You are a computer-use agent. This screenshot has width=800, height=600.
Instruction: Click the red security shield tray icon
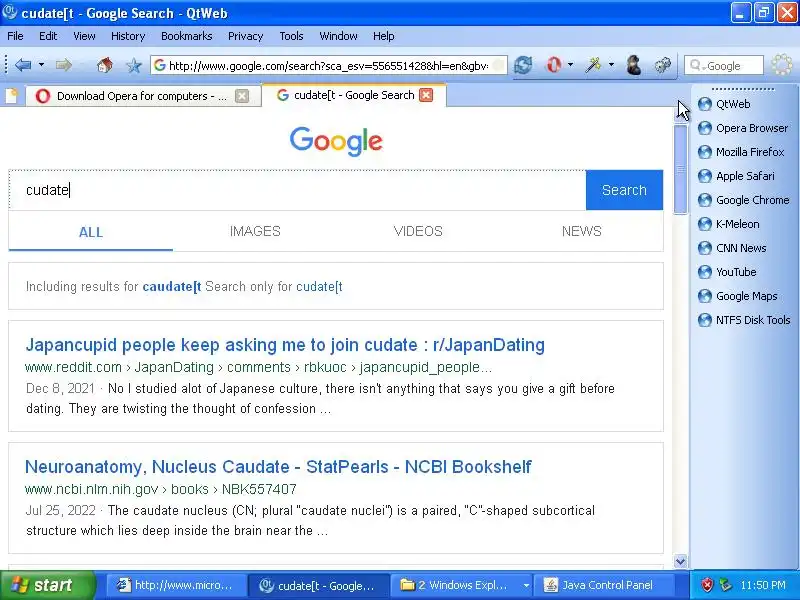tap(707, 585)
